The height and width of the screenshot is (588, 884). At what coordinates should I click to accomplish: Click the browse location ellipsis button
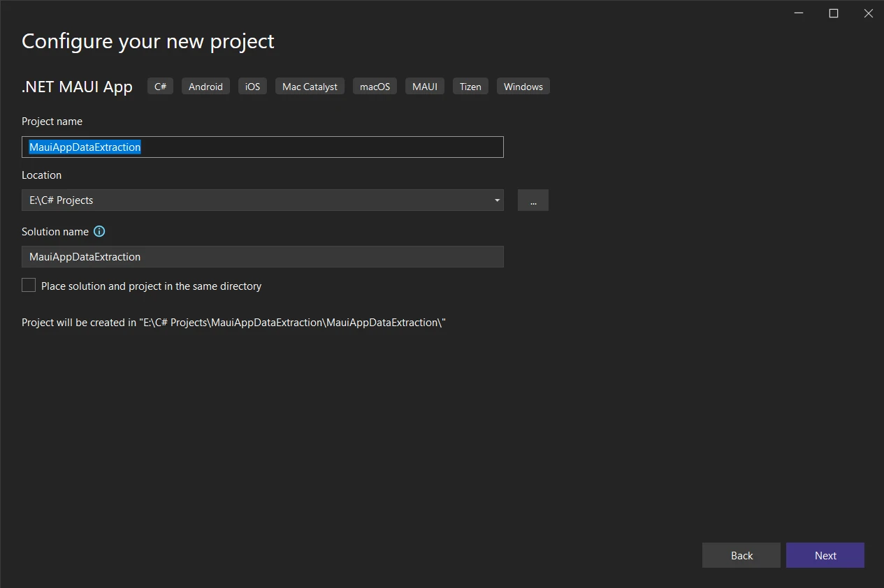(x=533, y=200)
